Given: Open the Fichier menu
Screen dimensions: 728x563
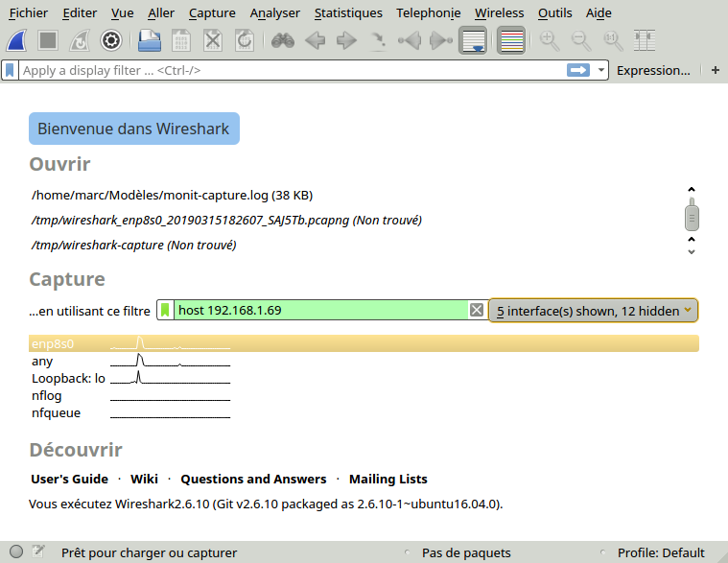Looking at the screenshot, I should pyautogui.click(x=28, y=13).
